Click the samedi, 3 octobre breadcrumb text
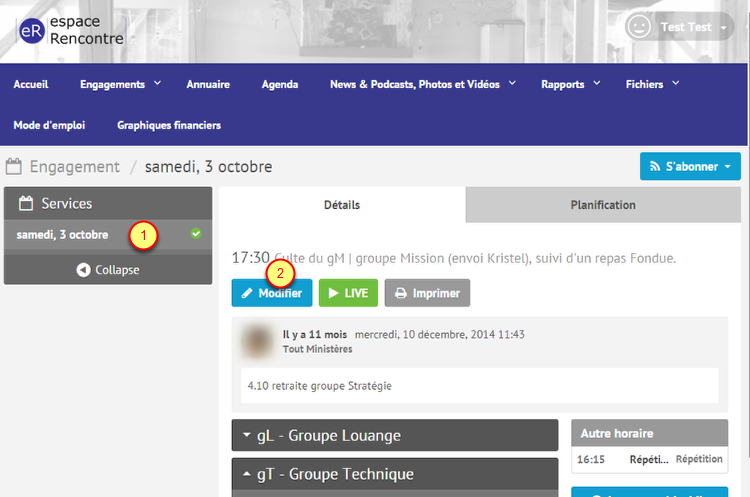Image resolution: width=750 pixels, height=497 pixels. pyautogui.click(x=209, y=166)
